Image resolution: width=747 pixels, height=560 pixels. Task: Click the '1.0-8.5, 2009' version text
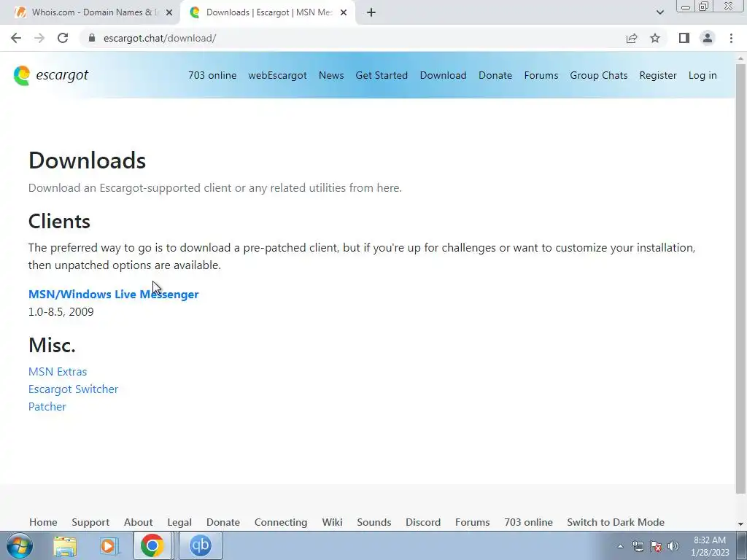click(61, 312)
